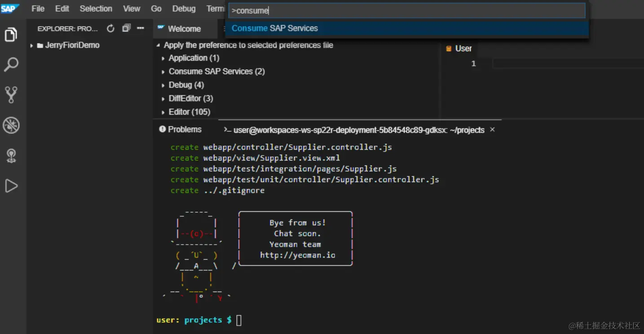The height and width of the screenshot is (334, 644).
Task: Collapse all folders in Explorer
Action: tap(126, 28)
